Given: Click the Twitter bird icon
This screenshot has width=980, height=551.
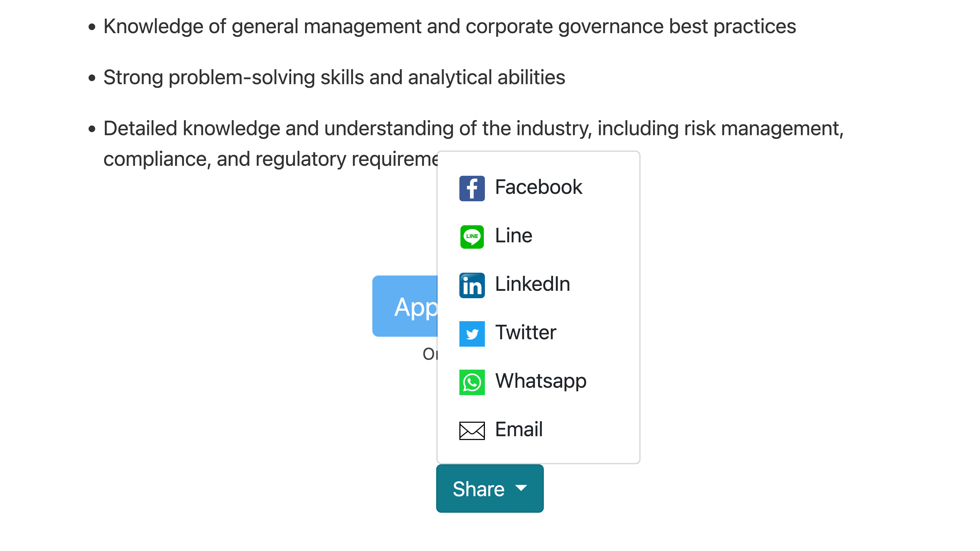Looking at the screenshot, I should 472,333.
